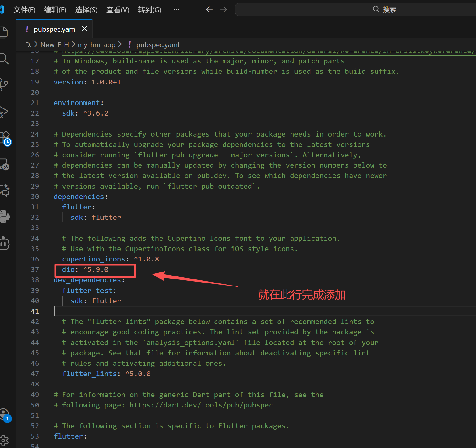
Task: Open the 文件(F) menu
Action: (x=24, y=10)
